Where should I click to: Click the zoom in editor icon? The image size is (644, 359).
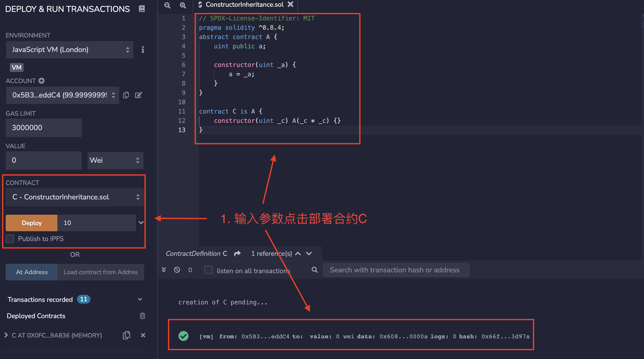coord(183,5)
